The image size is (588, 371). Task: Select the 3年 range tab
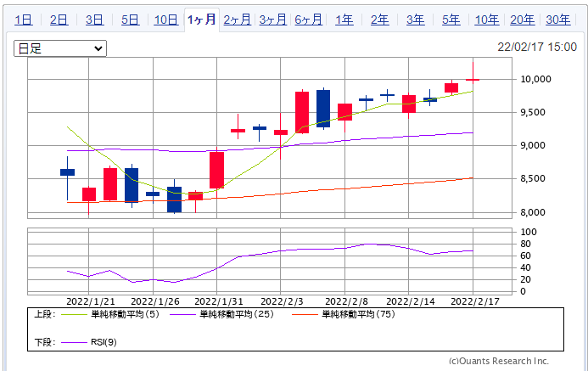(416, 20)
